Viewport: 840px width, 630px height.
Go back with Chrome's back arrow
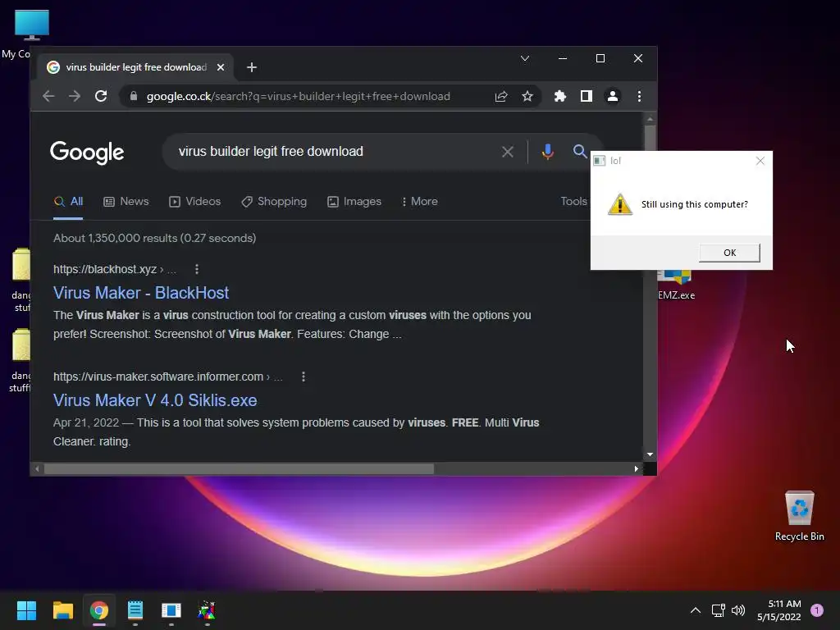coord(48,97)
